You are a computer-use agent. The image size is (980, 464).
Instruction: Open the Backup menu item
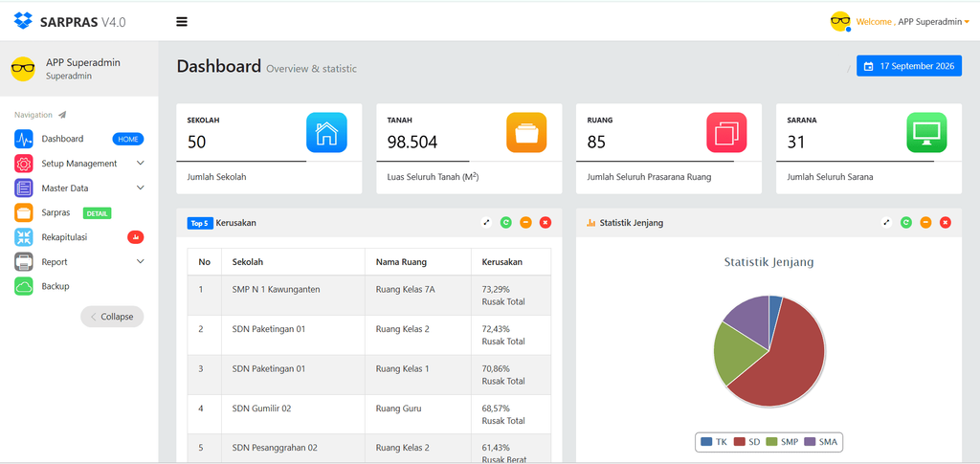click(56, 286)
